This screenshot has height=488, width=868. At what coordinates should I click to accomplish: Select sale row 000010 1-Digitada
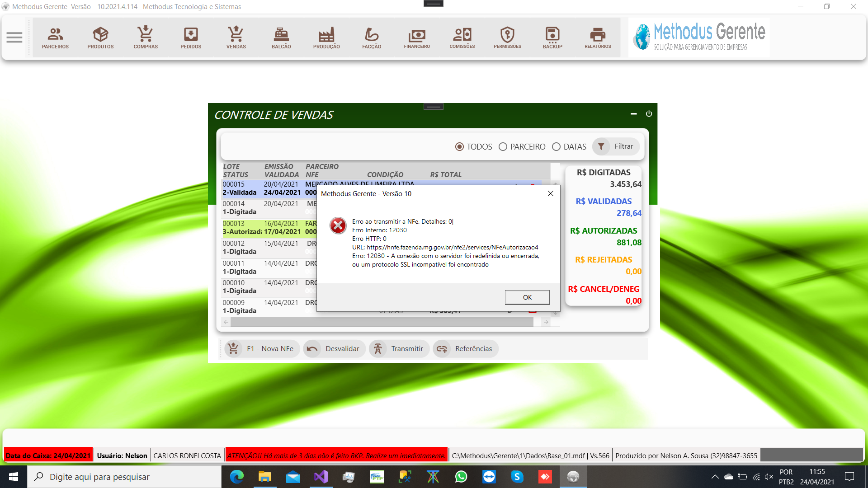pyautogui.click(x=269, y=287)
